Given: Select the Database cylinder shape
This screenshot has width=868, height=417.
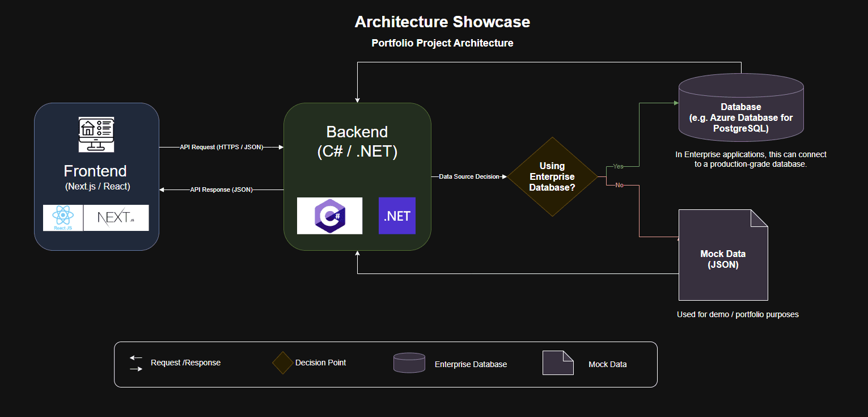Looking at the screenshot, I should pyautogui.click(x=741, y=107).
